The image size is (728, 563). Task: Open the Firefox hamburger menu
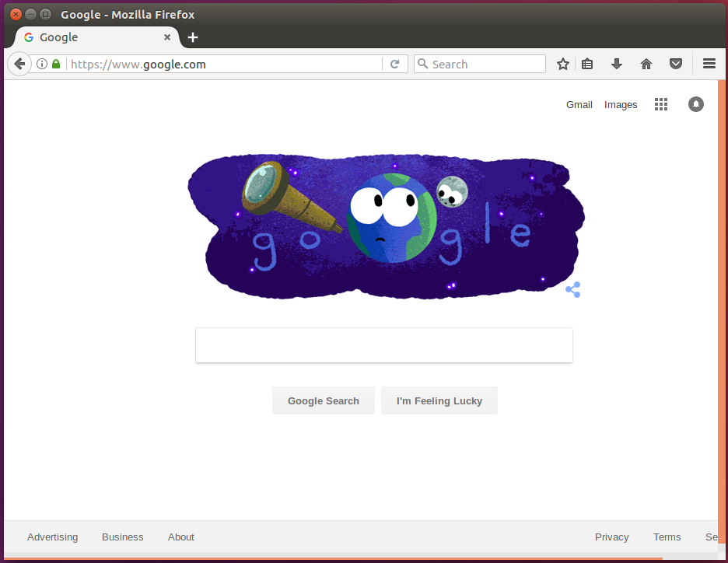(x=709, y=64)
